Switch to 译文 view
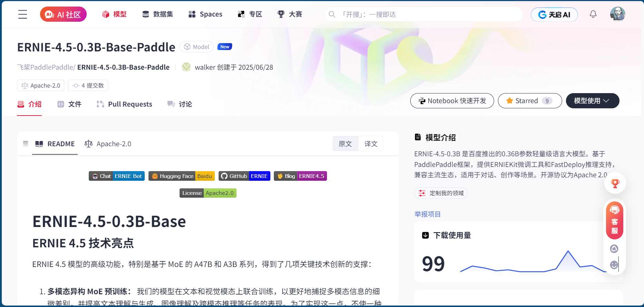This screenshot has width=644, height=307. 371,144
